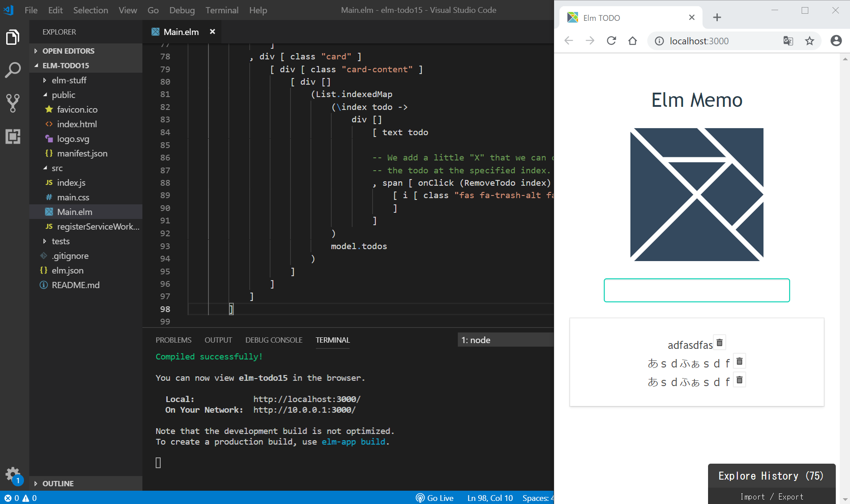Viewport: 850px width, 504px height.
Task: Collapse the ELM-TODO15 project section
Action: coord(86,66)
